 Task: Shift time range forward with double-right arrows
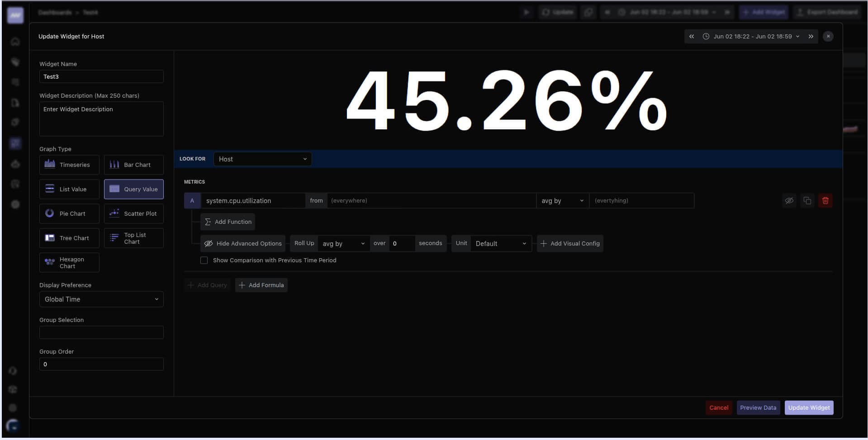(x=811, y=36)
